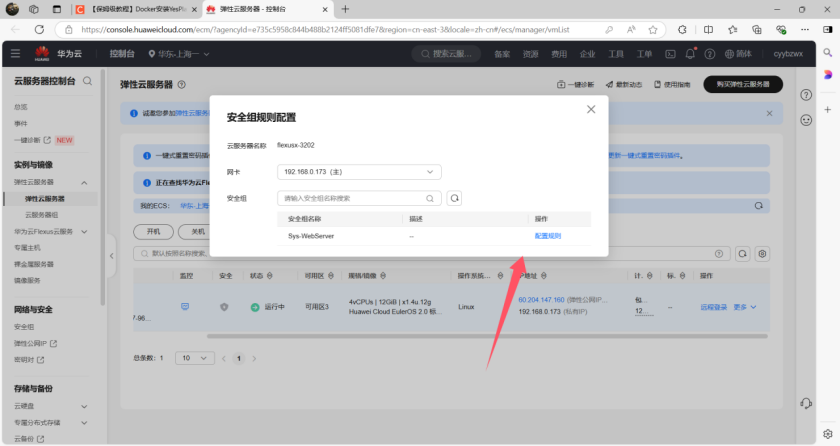Open the hamburger menu in Huawei Cloud header

pyautogui.click(x=16, y=54)
